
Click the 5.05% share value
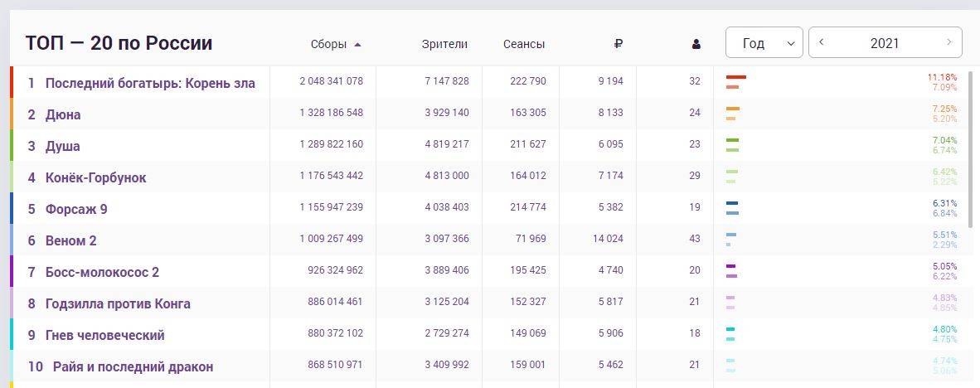click(944, 266)
